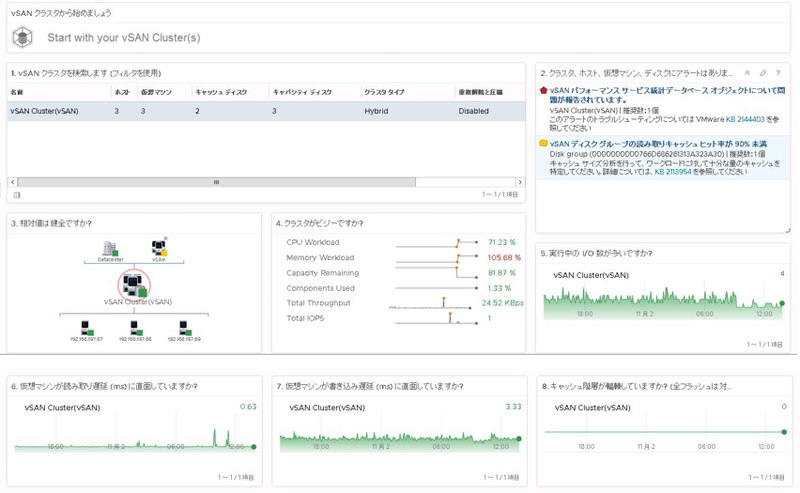Open KB 2144403 link
Image resolution: width=800 pixels, height=493 pixels.
(745, 119)
